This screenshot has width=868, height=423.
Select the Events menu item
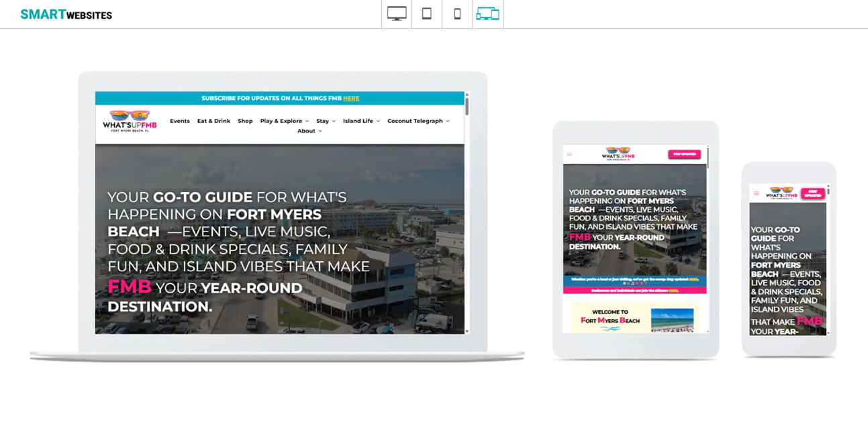(x=180, y=121)
